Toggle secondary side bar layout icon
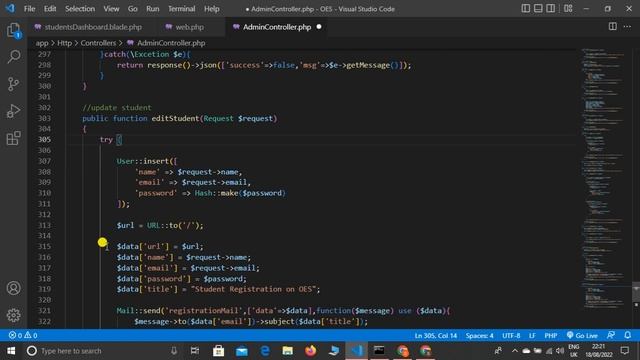640x360 pixels. [551, 9]
